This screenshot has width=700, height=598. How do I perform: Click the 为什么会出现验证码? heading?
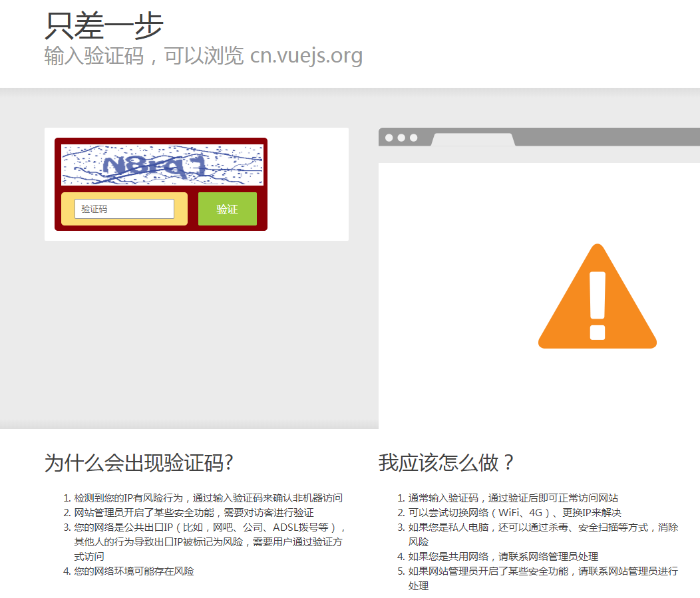(x=138, y=462)
